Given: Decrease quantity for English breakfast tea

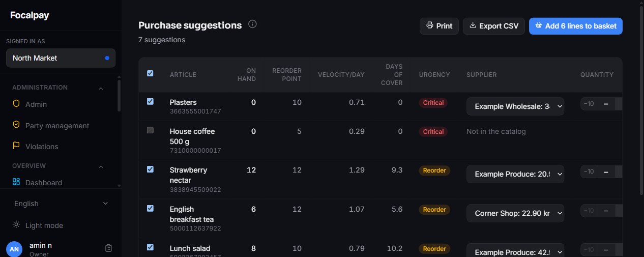Looking at the screenshot, I should 606,211.
